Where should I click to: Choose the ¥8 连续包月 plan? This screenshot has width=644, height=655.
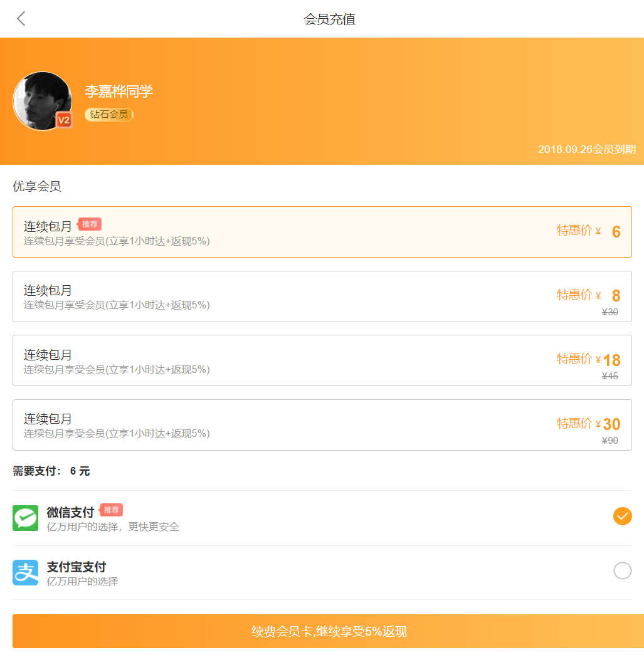(x=322, y=296)
